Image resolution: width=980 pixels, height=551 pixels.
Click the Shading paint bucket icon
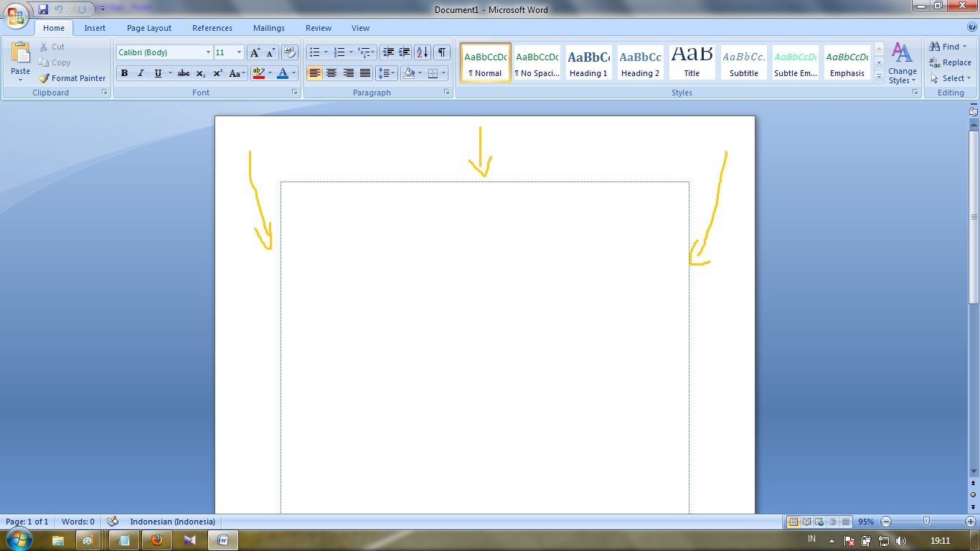tap(409, 73)
